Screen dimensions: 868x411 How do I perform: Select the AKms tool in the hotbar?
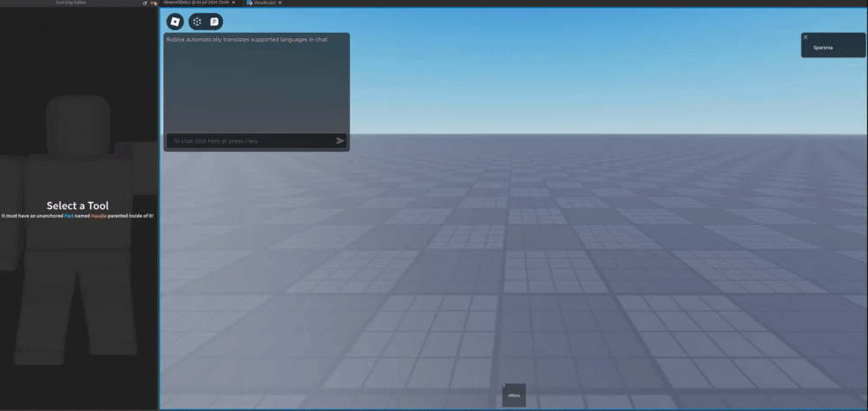tap(514, 395)
